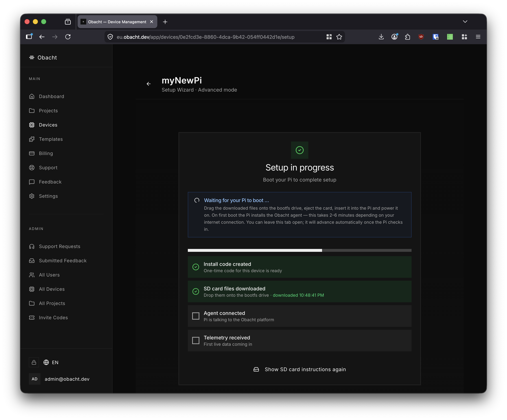This screenshot has width=507, height=420.
Task: Click the Support lifebuoy icon
Action: point(32,168)
